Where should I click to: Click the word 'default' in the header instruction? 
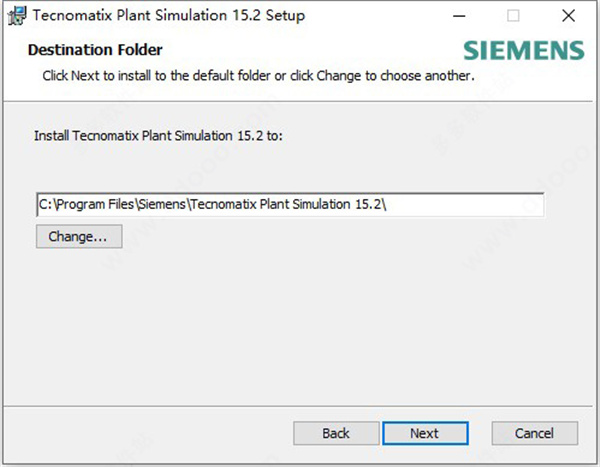209,75
